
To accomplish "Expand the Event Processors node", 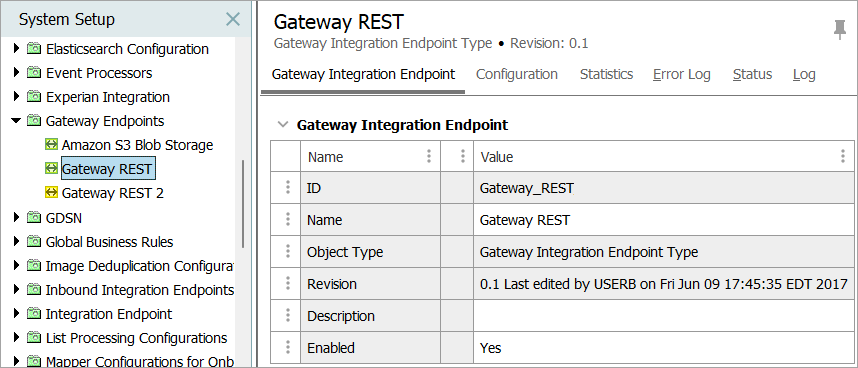I will click(16, 72).
